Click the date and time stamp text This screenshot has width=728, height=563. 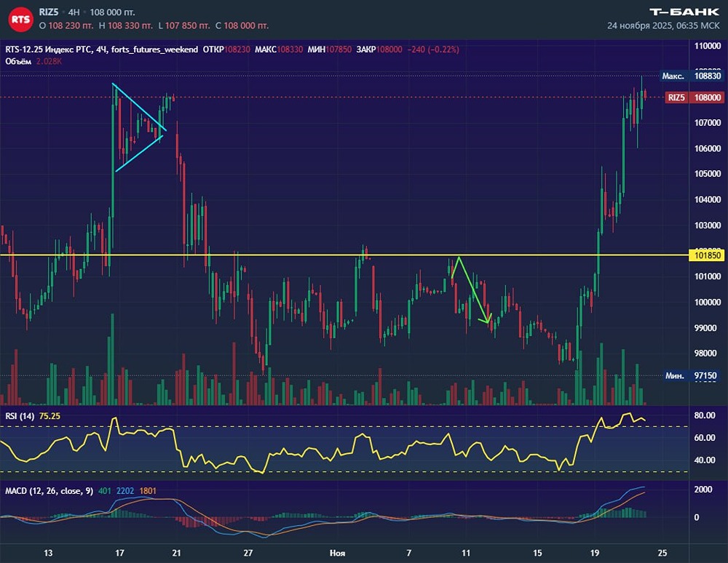[x=663, y=25]
